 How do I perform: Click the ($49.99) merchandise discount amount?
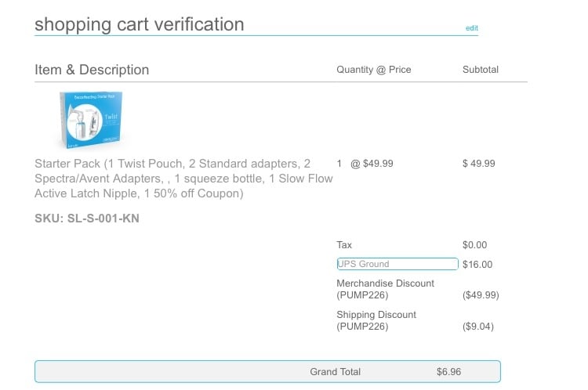point(481,295)
